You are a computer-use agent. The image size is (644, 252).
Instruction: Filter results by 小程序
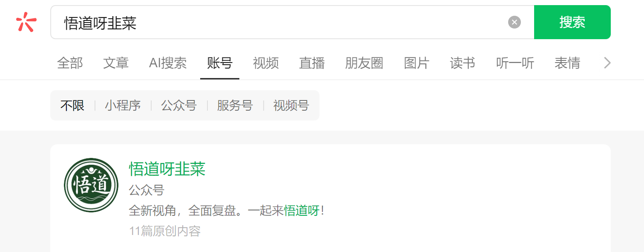pyautogui.click(x=123, y=105)
